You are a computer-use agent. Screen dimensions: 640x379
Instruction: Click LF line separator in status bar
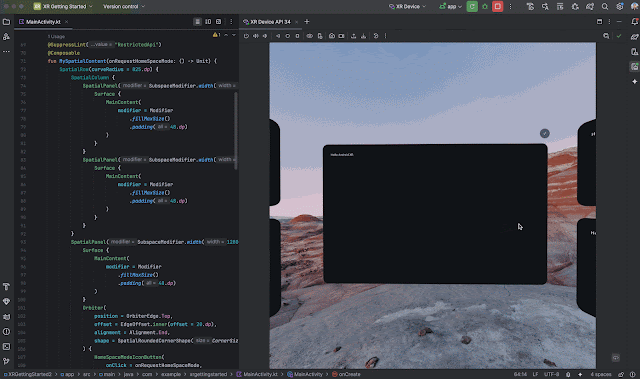coord(535,374)
